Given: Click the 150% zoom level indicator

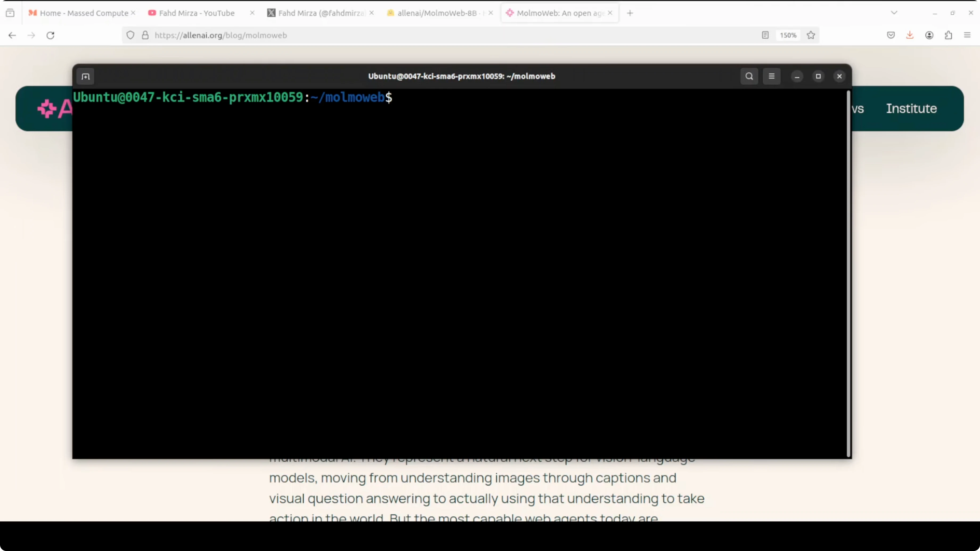Looking at the screenshot, I should click(x=788, y=35).
